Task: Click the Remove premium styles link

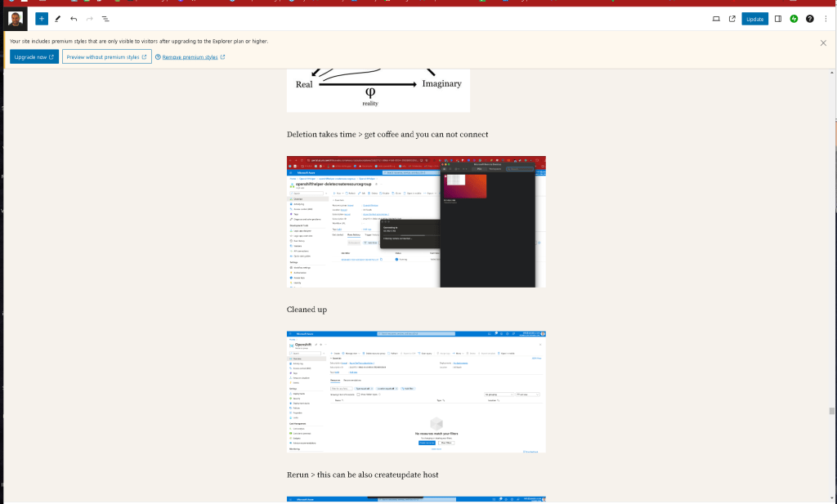Action: (x=190, y=57)
